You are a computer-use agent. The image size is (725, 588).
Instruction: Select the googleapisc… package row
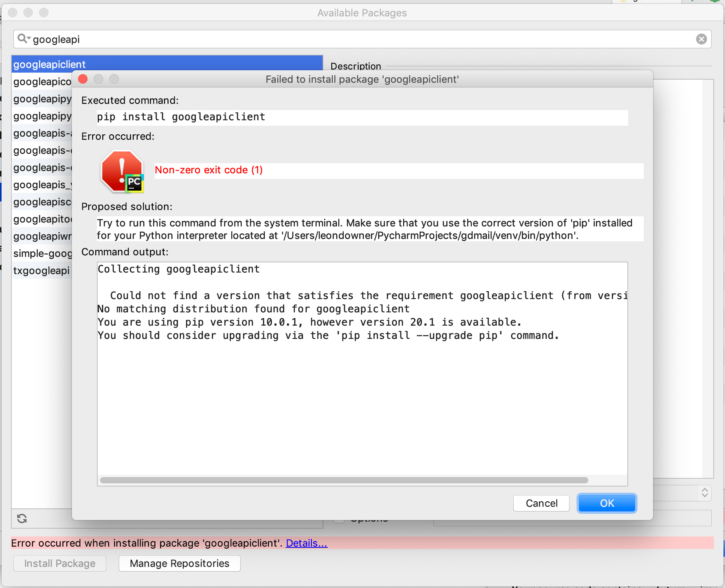42,202
